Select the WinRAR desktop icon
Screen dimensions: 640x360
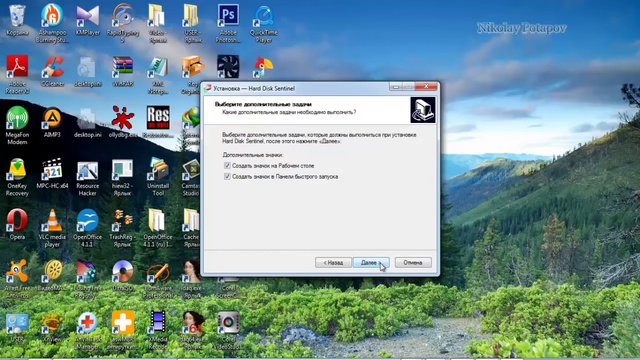122,71
